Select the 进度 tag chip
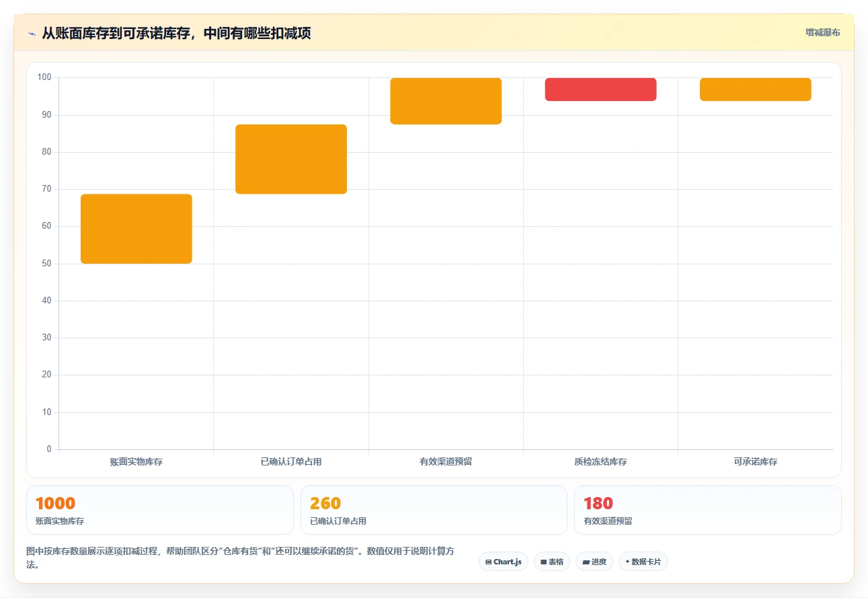 tap(594, 562)
